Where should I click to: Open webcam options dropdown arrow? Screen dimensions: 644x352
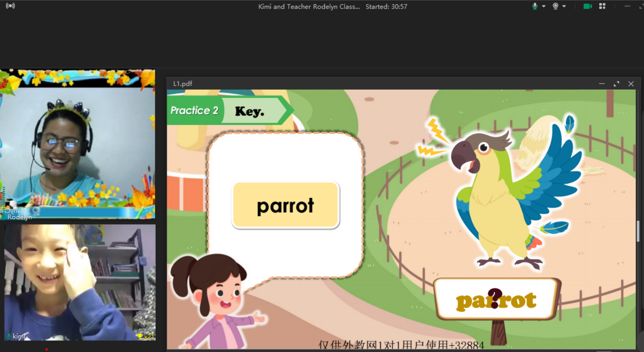click(564, 6)
